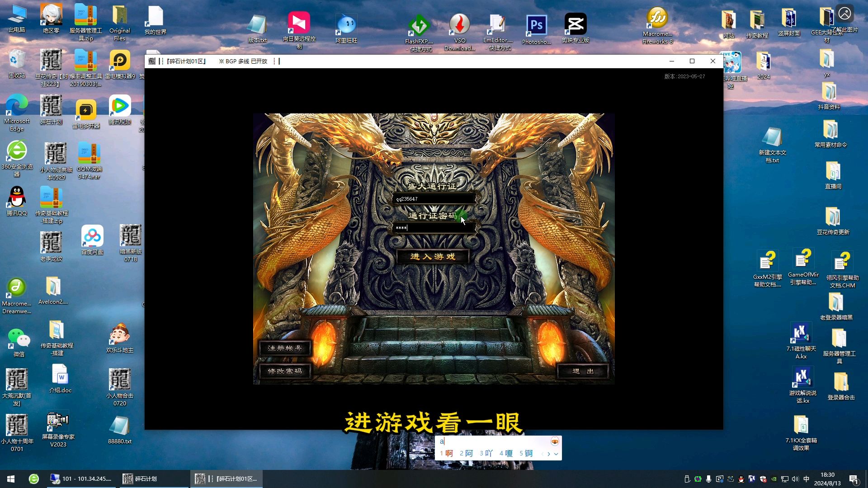Open 豆花传奇更新 folder

(833, 221)
